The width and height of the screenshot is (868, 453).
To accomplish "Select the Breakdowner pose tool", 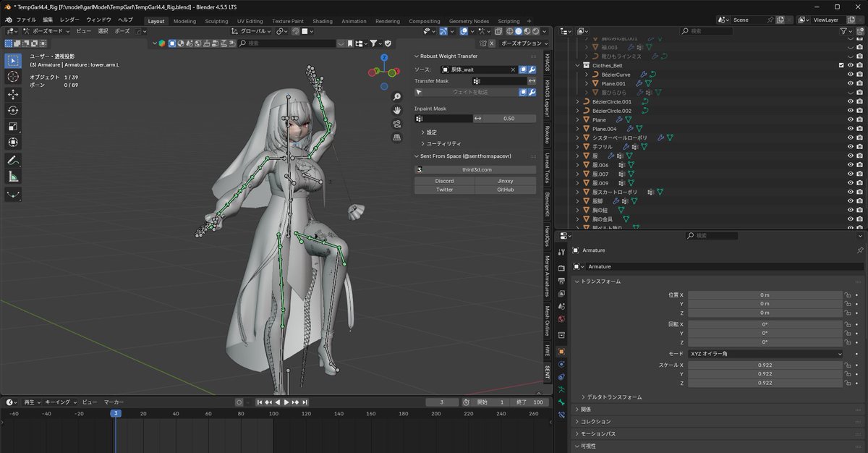I will point(13,195).
